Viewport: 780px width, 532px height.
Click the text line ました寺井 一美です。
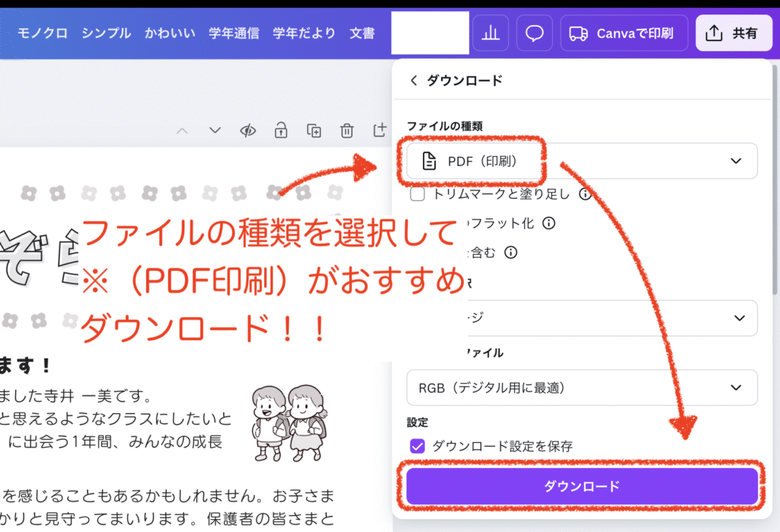click(76, 397)
